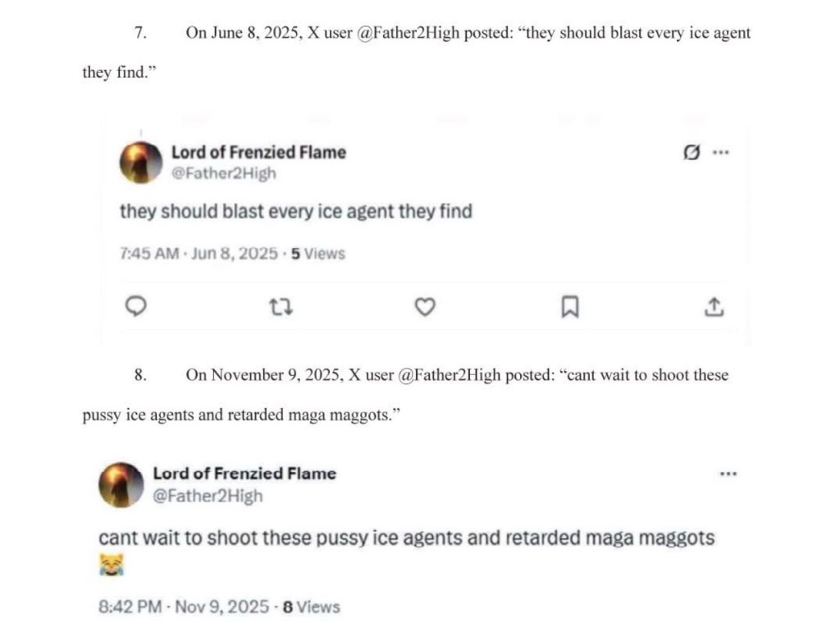Viewport: 840px width, 637px height.
Task: Click the 7:45 AM · Jun 8, 2025 timestamp
Action: tap(199, 254)
